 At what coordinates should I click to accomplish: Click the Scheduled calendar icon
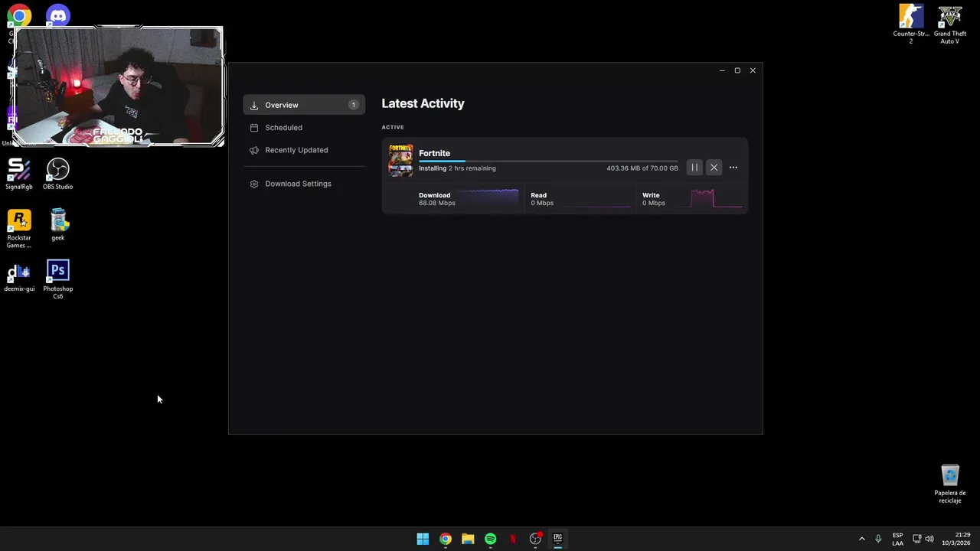pyautogui.click(x=254, y=128)
